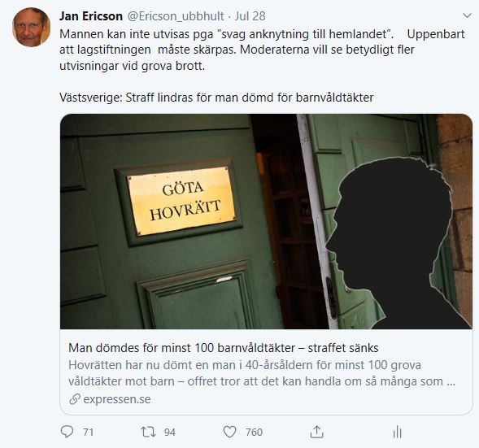Click the Västsverige straff lindras line

[216, 98]
